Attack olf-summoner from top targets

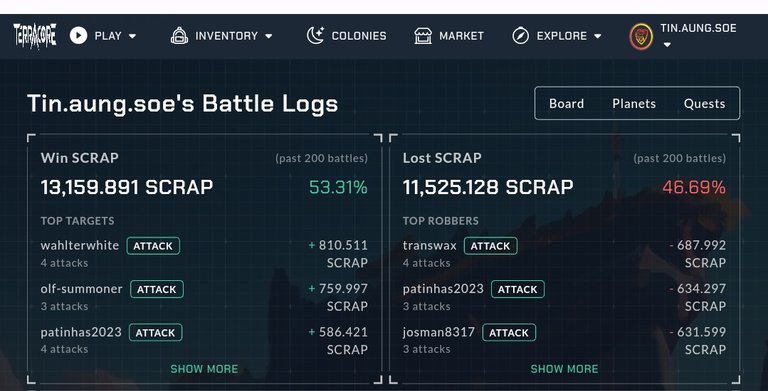click(157, 289)
